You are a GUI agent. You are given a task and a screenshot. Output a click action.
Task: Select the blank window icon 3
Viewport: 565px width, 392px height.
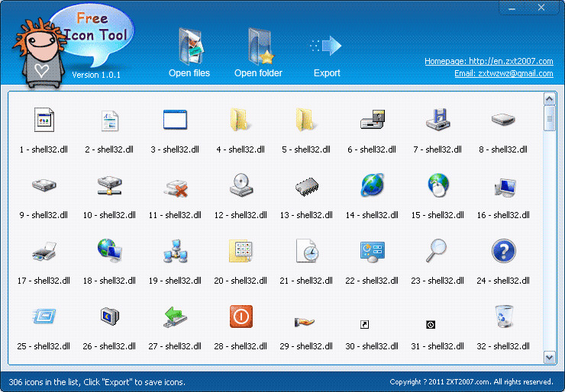click(x=175, y=130)
